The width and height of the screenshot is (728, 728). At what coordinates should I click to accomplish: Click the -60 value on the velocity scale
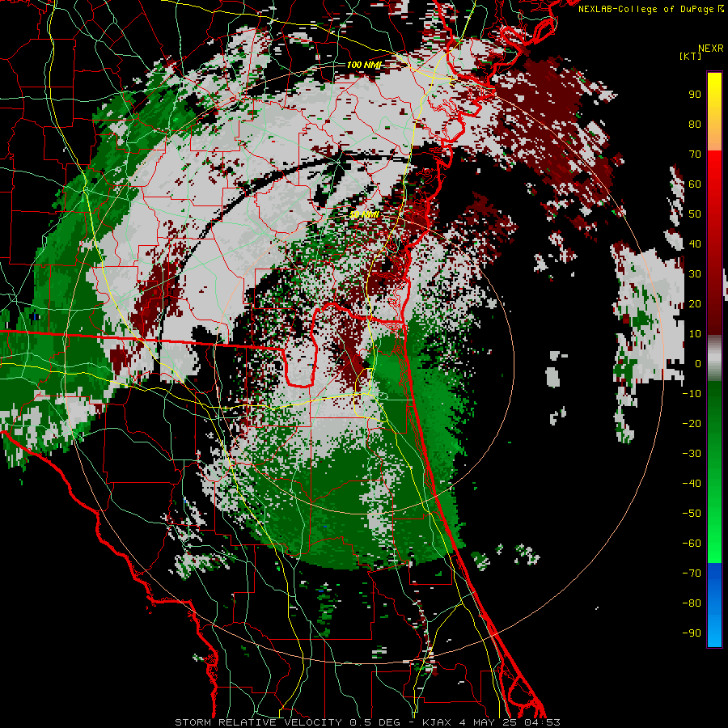[x=692, y=544]
